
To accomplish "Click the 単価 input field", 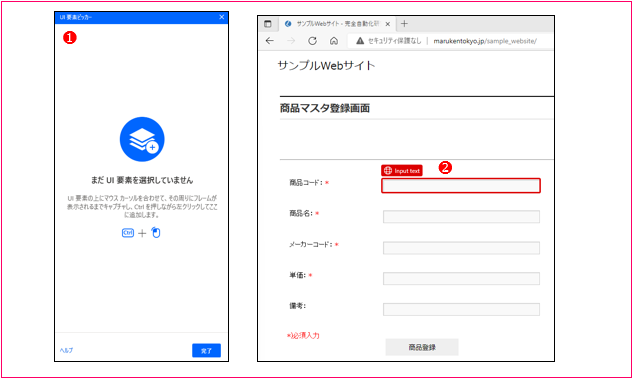I will click(x=461, y=278).
